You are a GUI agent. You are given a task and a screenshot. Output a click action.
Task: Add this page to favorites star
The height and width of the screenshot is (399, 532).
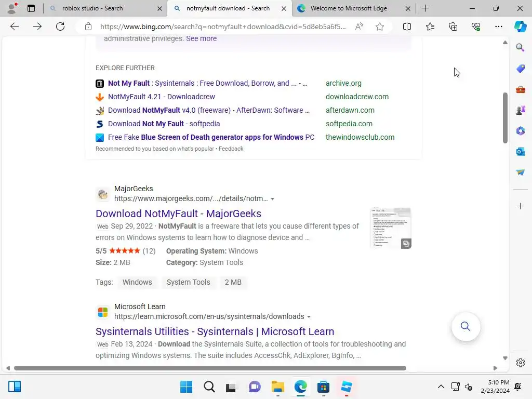click(380, 26)
